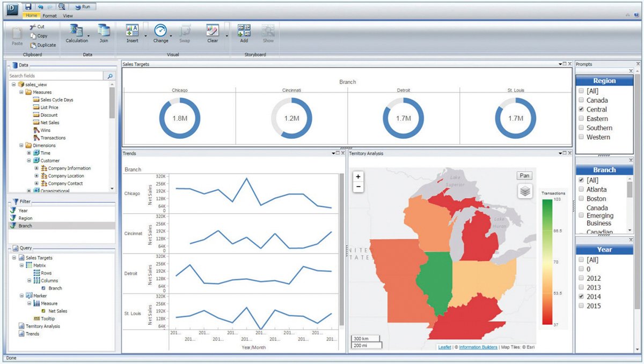
Task: Add a frame to the Storyboard
Action: click(244, 32)
